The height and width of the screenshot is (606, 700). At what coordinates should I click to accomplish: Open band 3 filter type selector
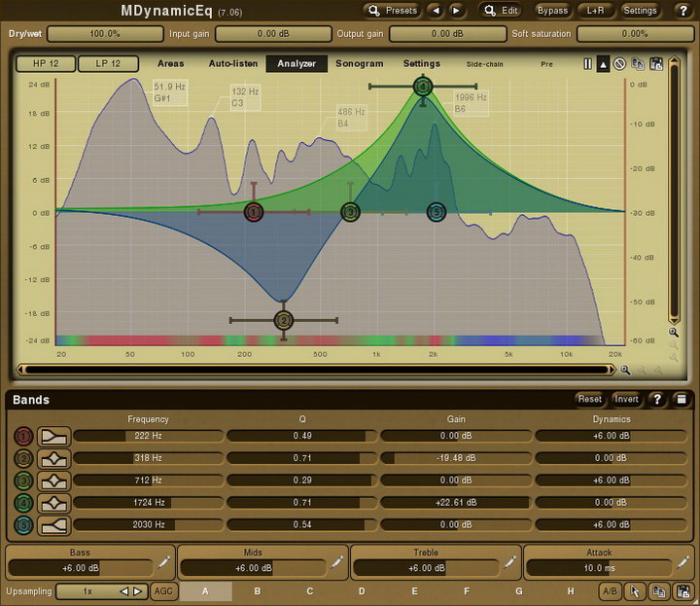pos(54,481)
